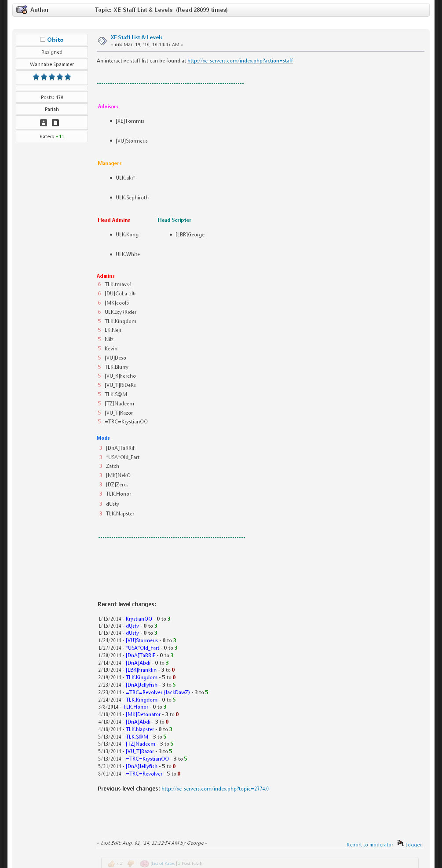The width and height of the screenshot is (442, 868).
Task: Click the Managers heading
Action: click(x=110, y=163)
